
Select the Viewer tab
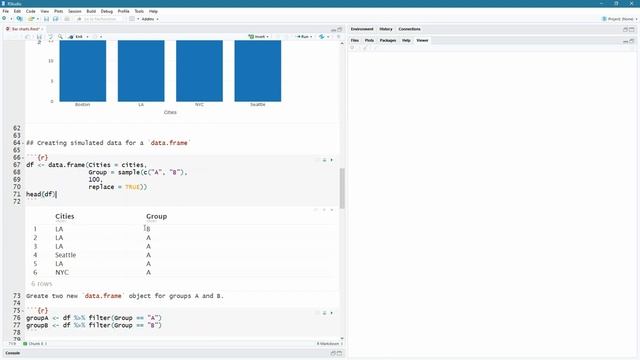click(422, 40)
